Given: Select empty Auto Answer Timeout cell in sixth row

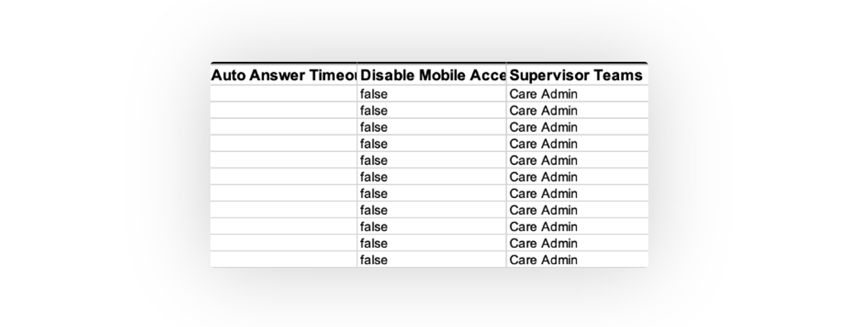Looking at the screenshot, I should 283,177.
